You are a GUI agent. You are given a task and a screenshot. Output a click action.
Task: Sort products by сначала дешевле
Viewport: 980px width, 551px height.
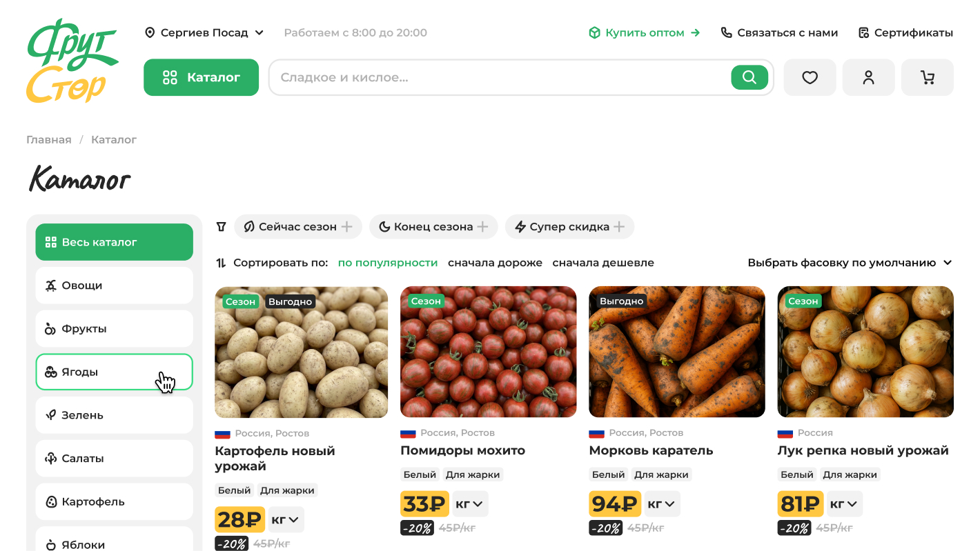(x=602, y=263)
